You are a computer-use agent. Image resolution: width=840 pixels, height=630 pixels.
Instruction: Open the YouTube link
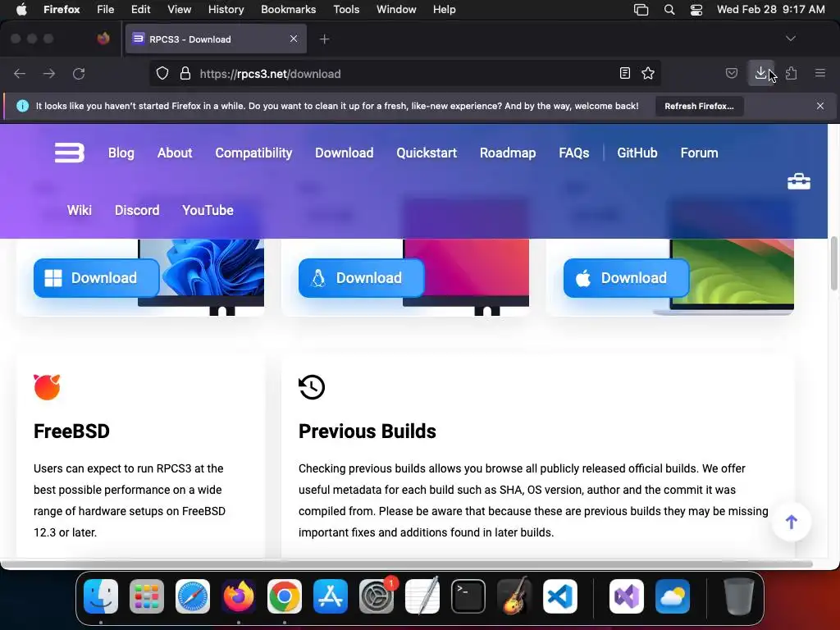coord(208,210)
